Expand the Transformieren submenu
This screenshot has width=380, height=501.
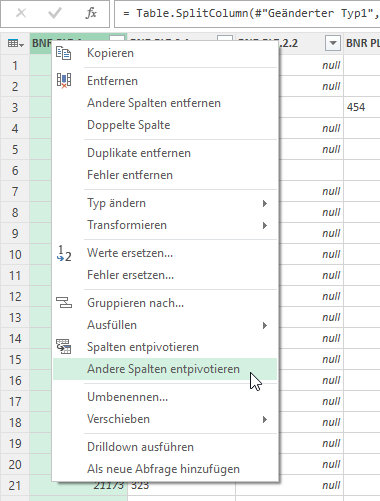pos(265,225)
